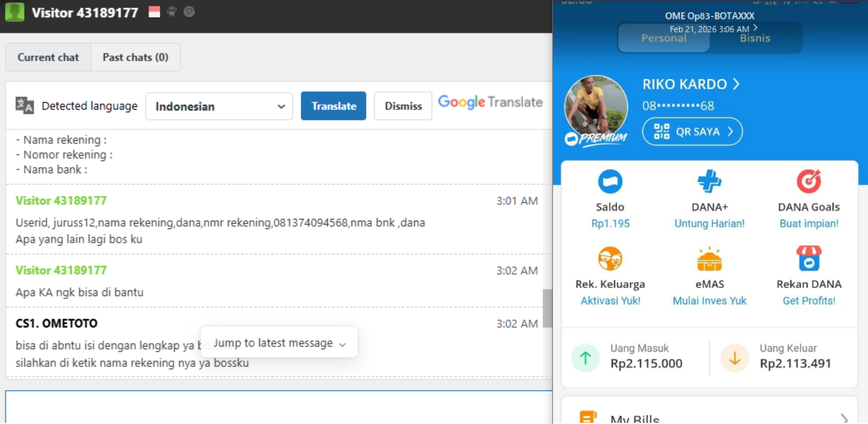Click the text Apa yang lain lagi bos ku
The height and width of the screenshot is (424, 868).
click(x=79, y=239)
